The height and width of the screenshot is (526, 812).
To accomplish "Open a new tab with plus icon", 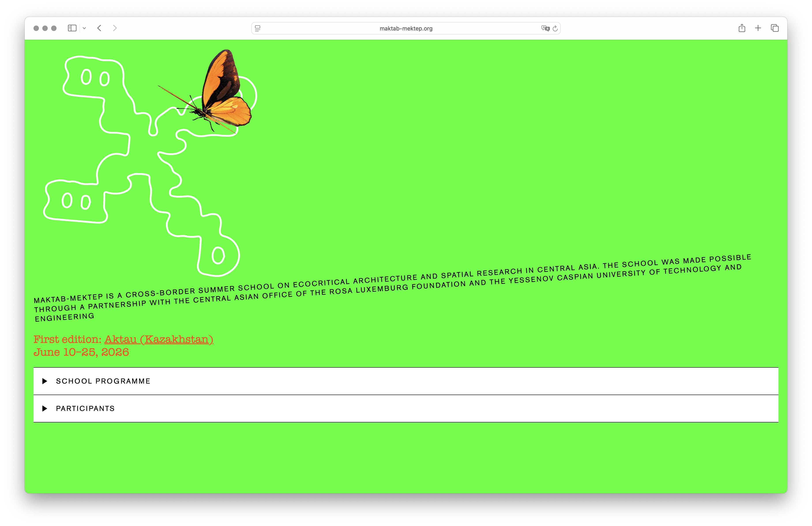I will click(x=758, y=28).
